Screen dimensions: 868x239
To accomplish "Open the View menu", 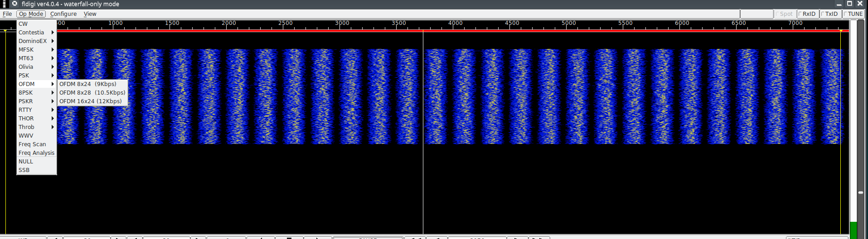I will click(x=90, y=14).
